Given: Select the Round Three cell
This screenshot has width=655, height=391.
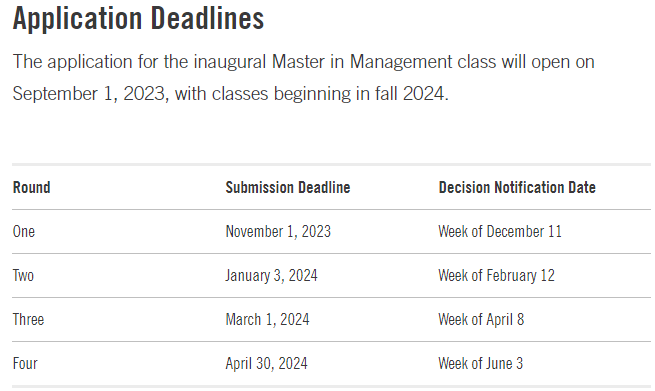Looking at the screenshot, I should pos(28,319).
